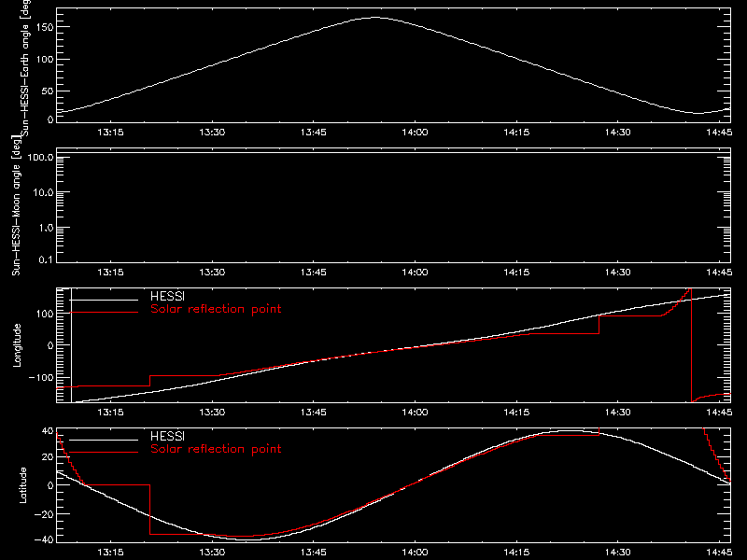Viewport: 747px width, 560px height.
Task: Click the 1.0 tick on Moon angle axis
Action: [46, 228]
